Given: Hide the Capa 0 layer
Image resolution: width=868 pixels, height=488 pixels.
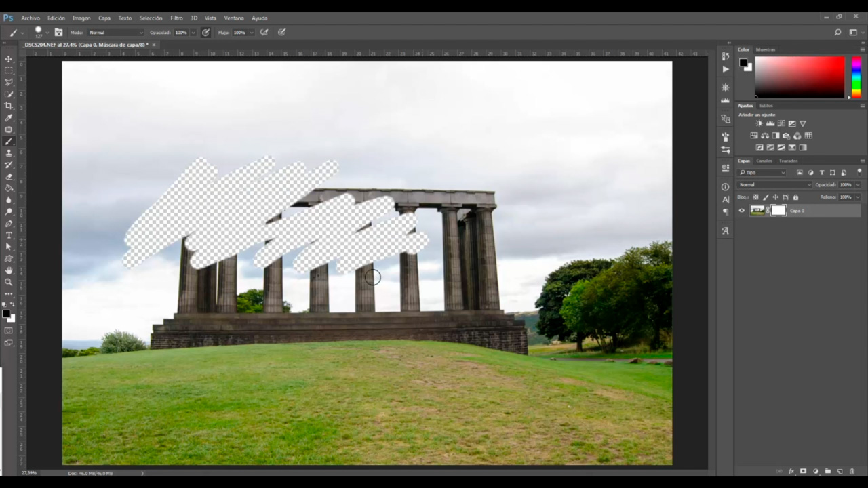Looking at the screenshot, I should click(x=742, y=210).
